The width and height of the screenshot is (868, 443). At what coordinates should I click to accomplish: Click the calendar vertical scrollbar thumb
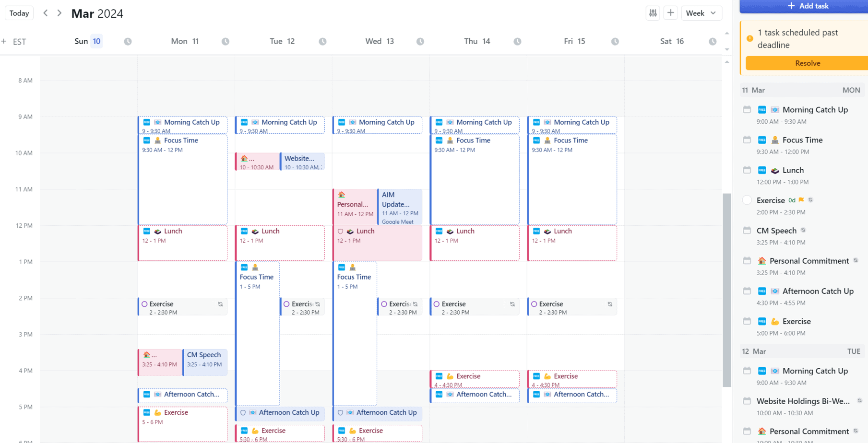tap(727, 290)
